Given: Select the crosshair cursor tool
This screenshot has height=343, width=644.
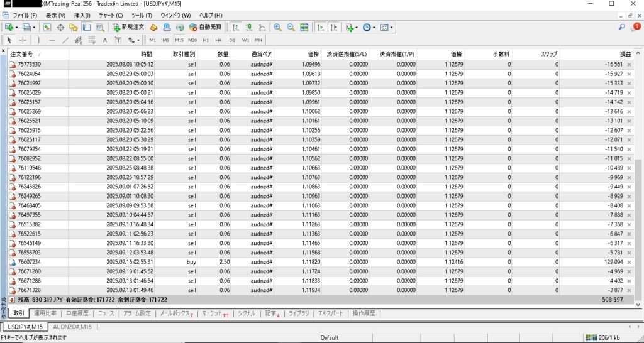Looking at the screenshot, I should point(23,40).
